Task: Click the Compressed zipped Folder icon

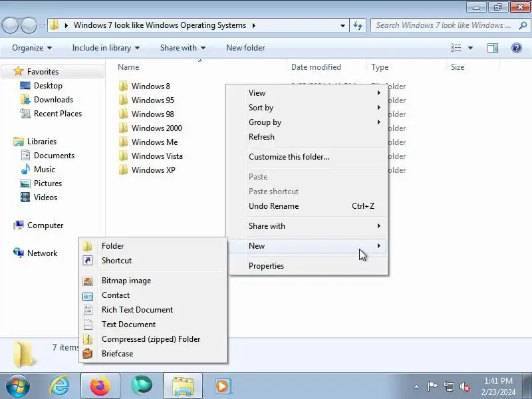Action: coord(88,339)
